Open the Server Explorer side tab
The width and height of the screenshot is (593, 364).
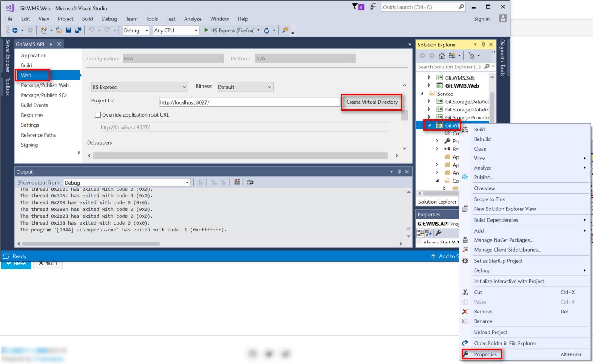tap(7, 56)
